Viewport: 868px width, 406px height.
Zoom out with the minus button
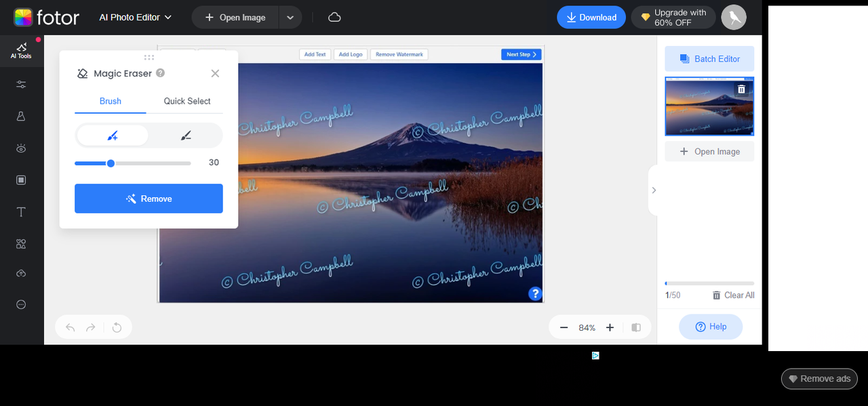tap(564, 327)
